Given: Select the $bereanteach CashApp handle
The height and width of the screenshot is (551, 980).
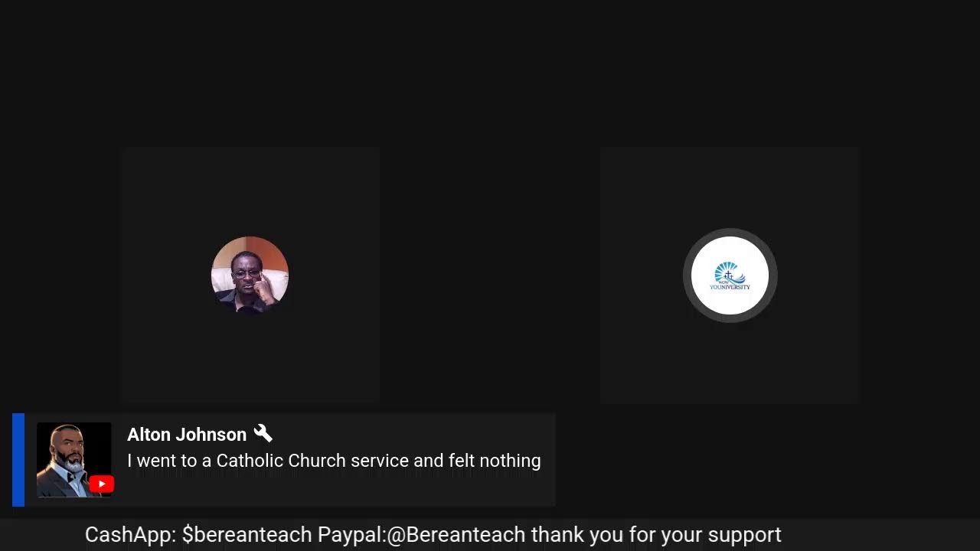Looking at the screenshot, I should click(x=247, y=534).
